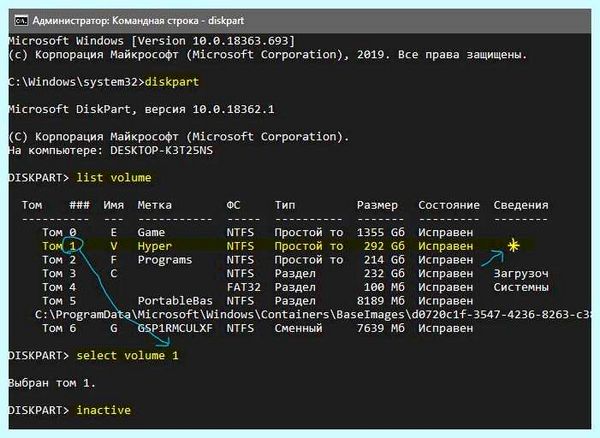The image size is (600, 438).
Task: Click 'Том 3' in the volume list
Action: click(x=59, y=274)
